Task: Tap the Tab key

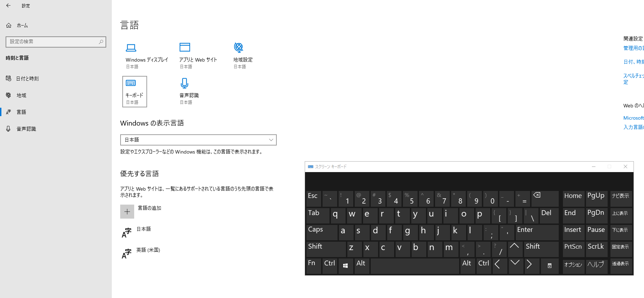Action: click(318, 216)
